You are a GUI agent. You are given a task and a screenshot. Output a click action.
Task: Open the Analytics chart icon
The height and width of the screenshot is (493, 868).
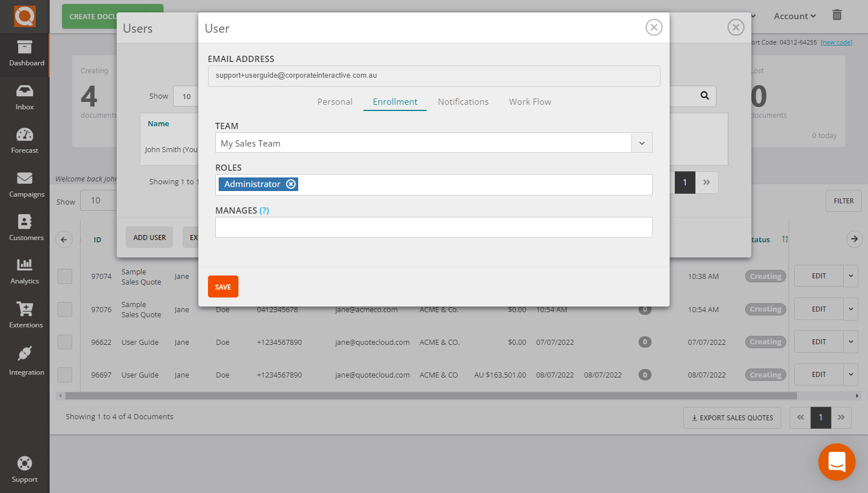(24, 265)
